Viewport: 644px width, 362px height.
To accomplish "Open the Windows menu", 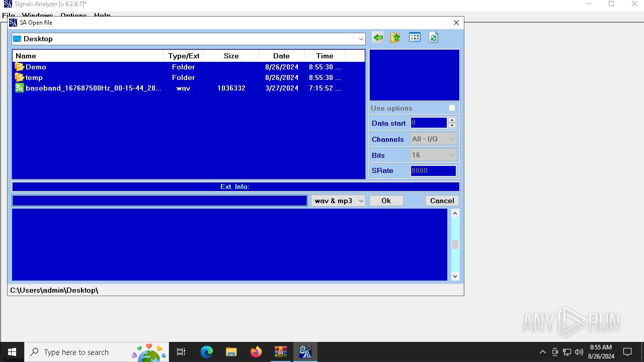I will 37,16.
